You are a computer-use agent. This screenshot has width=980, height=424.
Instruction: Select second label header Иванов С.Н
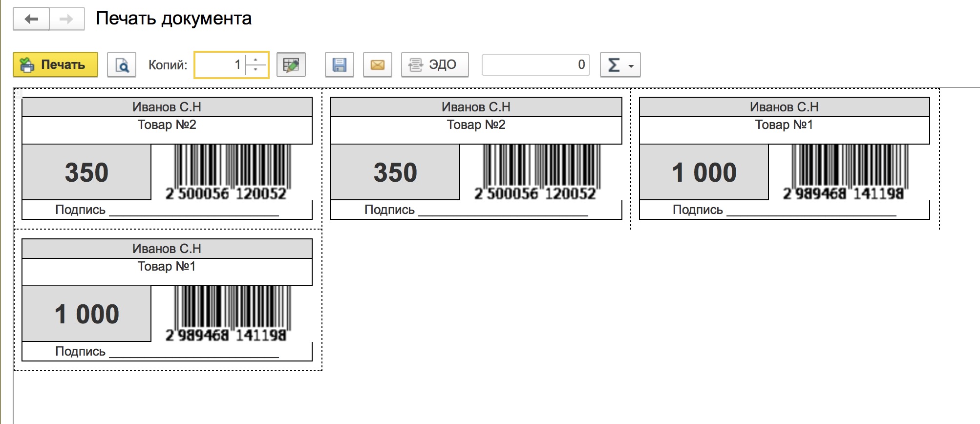click(476, 107)
